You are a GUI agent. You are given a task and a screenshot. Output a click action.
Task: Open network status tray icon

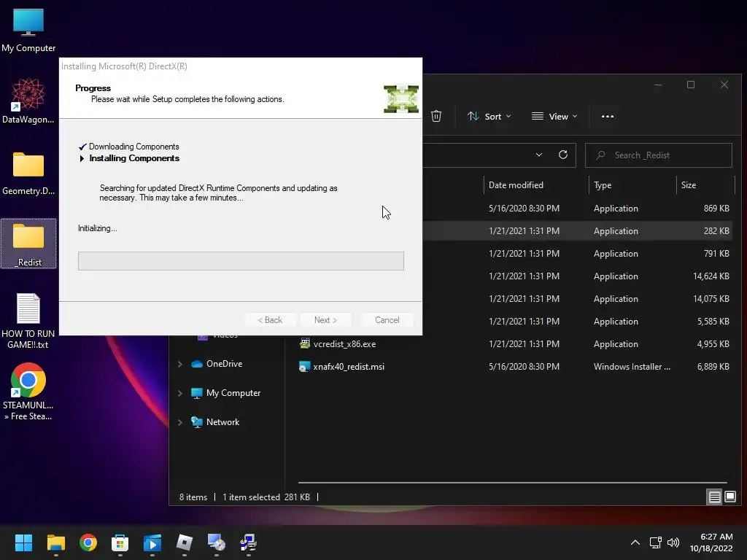coord(656,542)
